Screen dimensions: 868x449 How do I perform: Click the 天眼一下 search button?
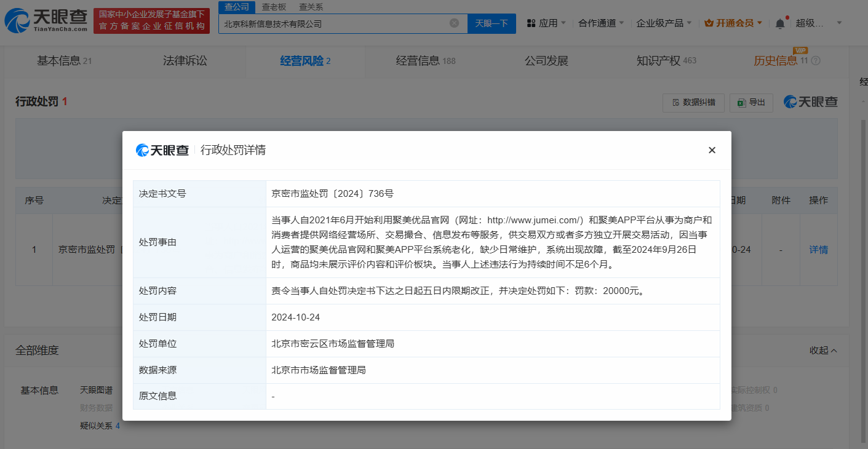tap(492, 23)
